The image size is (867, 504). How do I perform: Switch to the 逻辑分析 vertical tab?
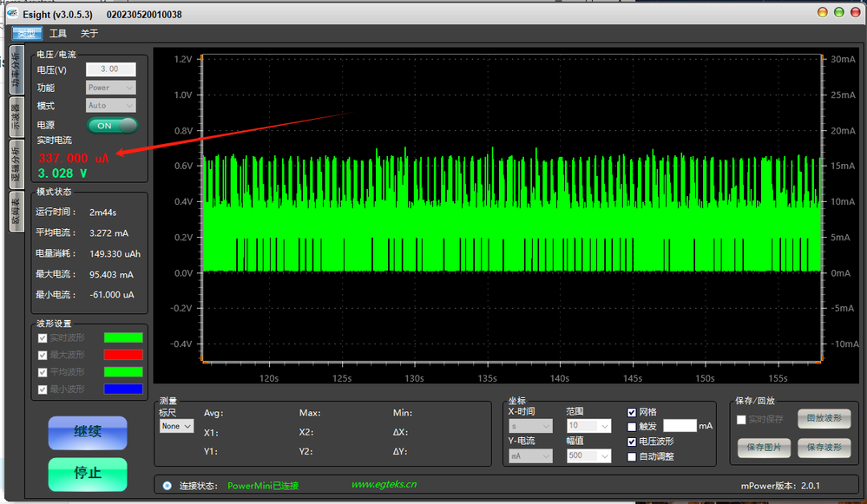click(x=16, y=165)
